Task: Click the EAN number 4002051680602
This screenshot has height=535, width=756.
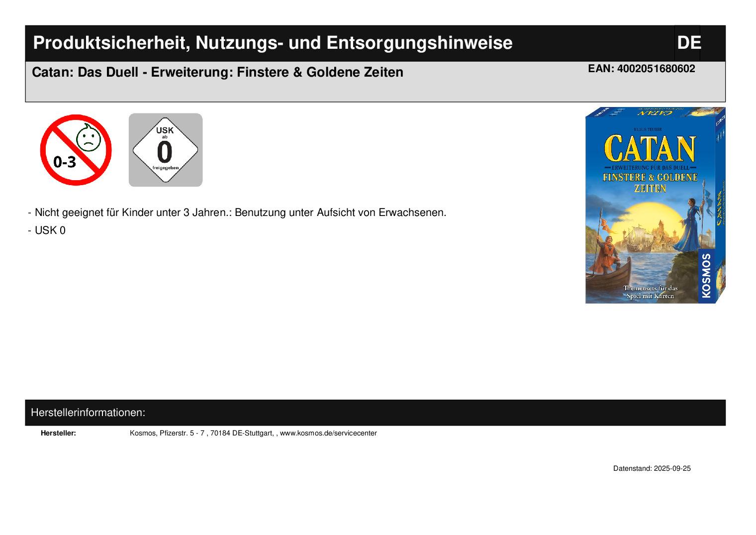Action: 641,69
